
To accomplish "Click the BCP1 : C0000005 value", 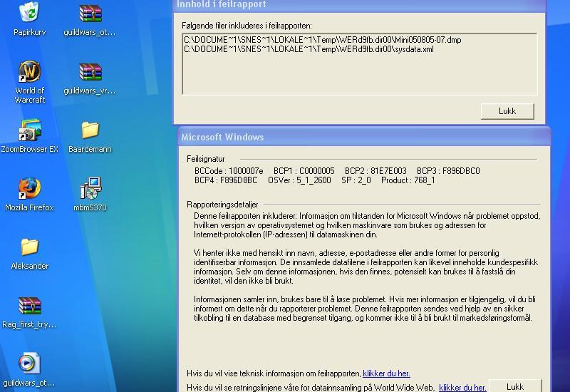I will 304,171.
